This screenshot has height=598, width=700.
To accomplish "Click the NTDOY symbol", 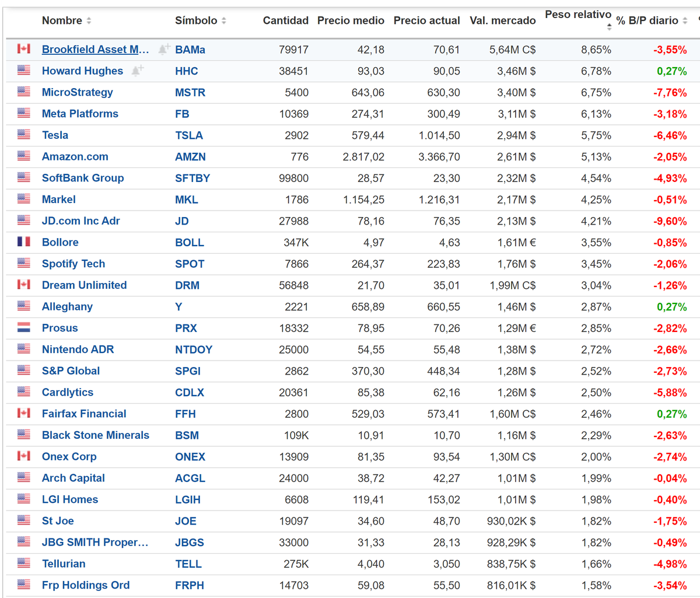I will [194, 349].
